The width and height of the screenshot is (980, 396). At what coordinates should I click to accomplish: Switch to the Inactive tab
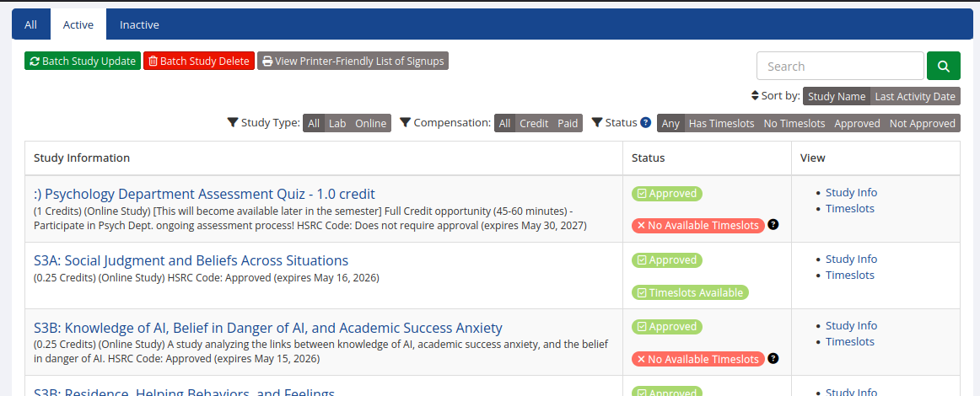tap(139, 25)
